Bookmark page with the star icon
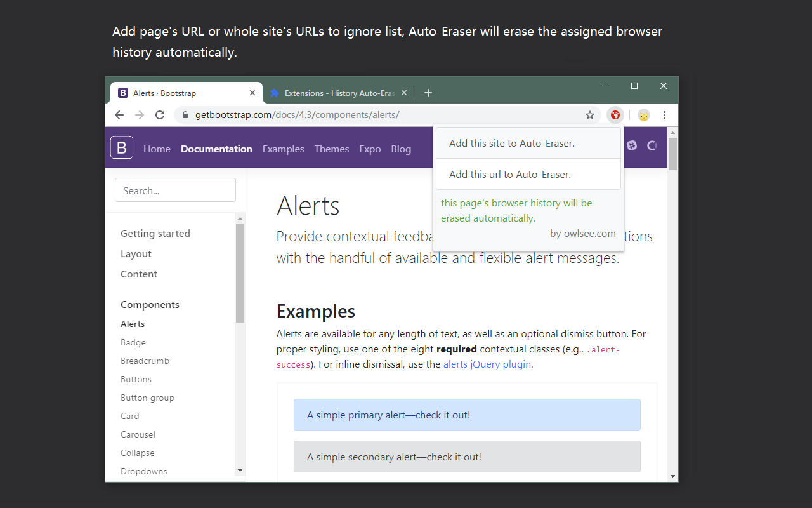Image resolution: width=812 pixels, height=508 pixels. pos(590,115)
